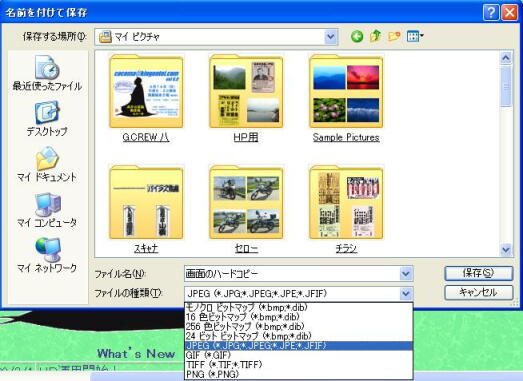Open 最近使ったファイル in the places bar

[x=47, y=73]
